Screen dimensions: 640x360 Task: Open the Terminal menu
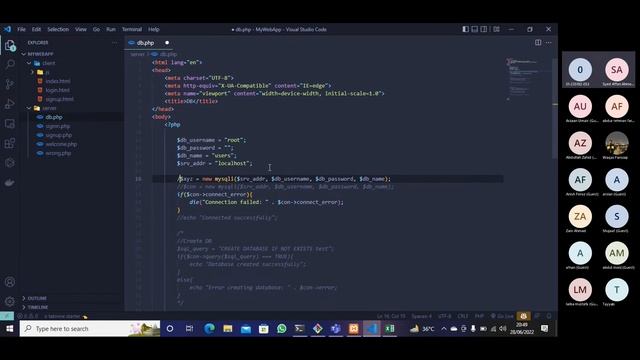click(131, 29)
